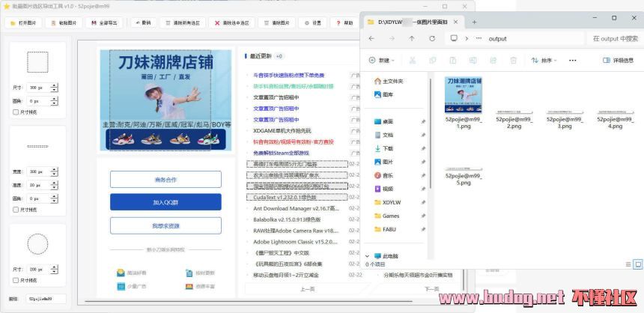Open Explorer's see more ellipsis menu
The width and height of the screenshot is (644, 313).
(x=573, y=61)
